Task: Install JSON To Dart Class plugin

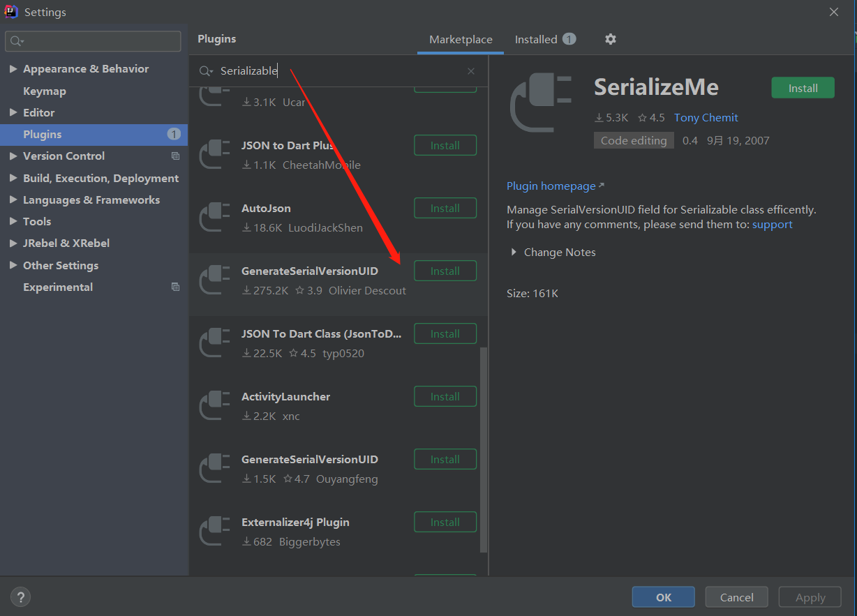Action: coord(445,333)
